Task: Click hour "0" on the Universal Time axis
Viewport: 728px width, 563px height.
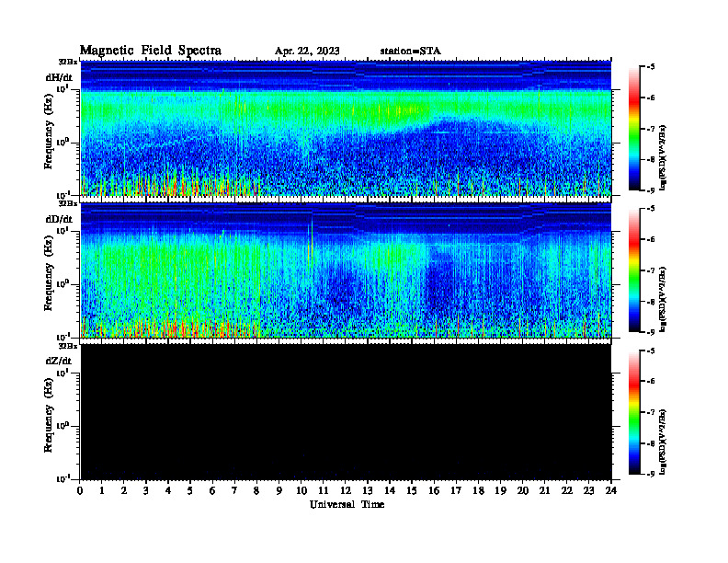Action: (x=80, y=490)
